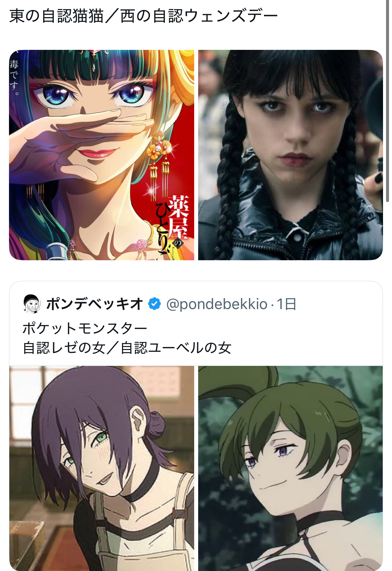Tap the 1日 timestamp

287,304
